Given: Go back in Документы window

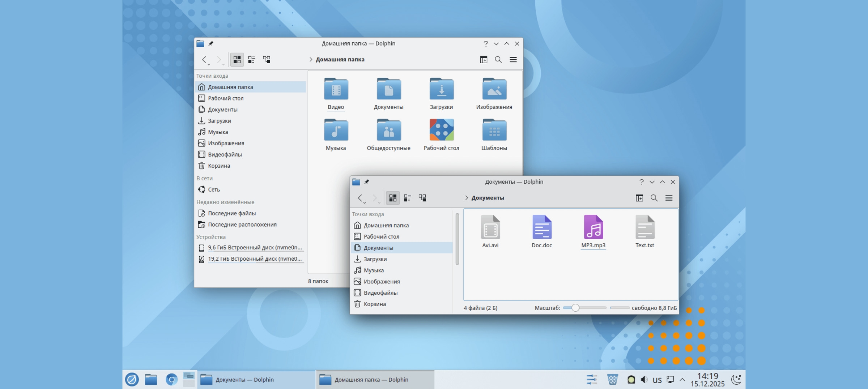Looking at the screenshot, I should [x=360, y=198].
